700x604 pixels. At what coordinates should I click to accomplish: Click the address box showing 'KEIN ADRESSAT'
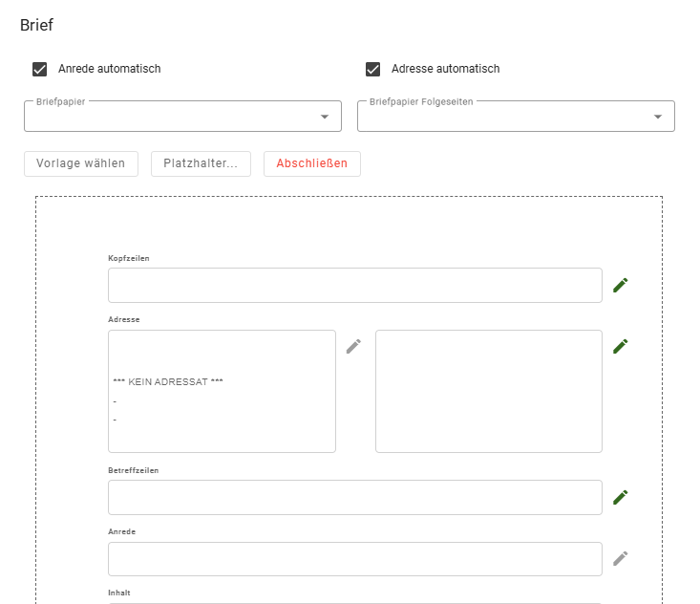click(x=222, y=391)
